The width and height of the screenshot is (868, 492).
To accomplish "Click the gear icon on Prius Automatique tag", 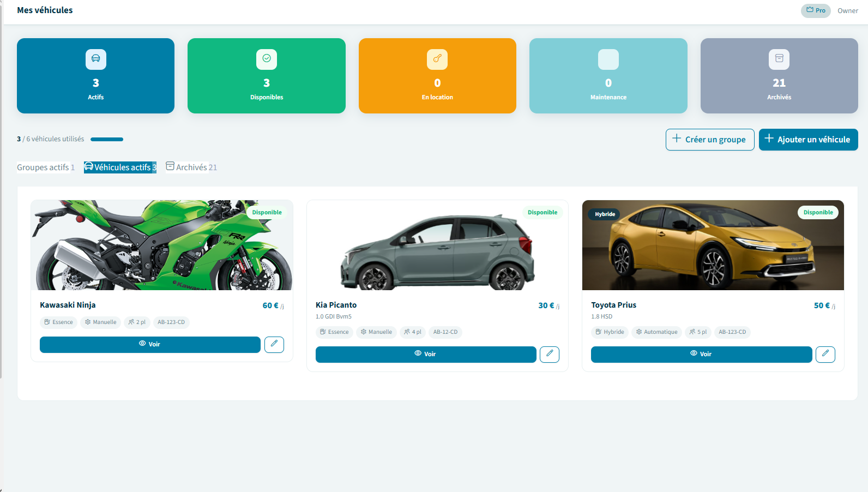I will pos(639,332).
